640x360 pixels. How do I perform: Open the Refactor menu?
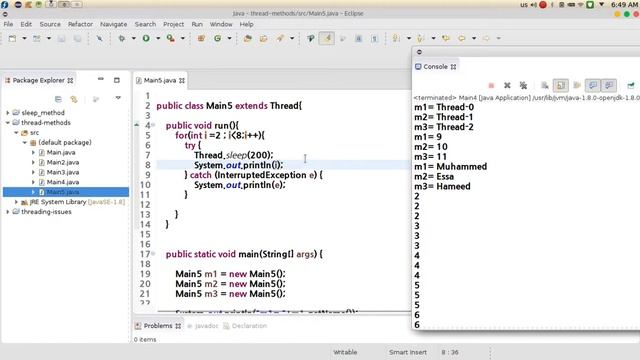pyautogui.click(x=80, y=24)
